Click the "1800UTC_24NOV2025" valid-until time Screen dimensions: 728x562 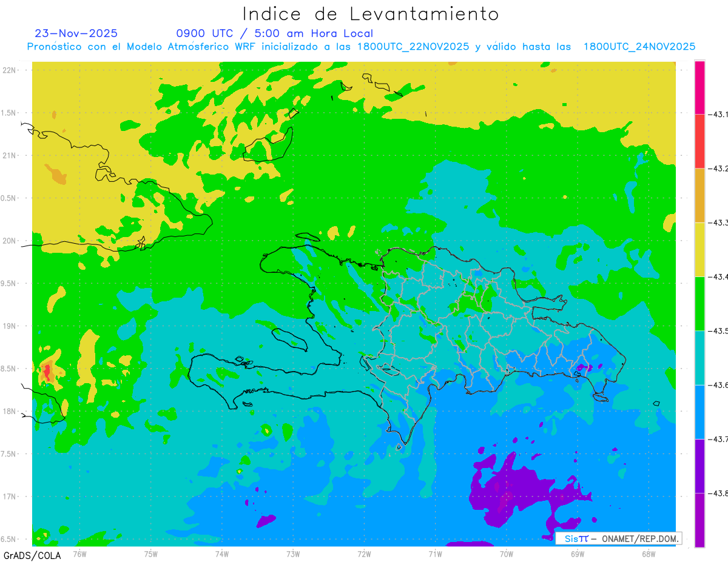pyautogui.click(x=639, y=47)
